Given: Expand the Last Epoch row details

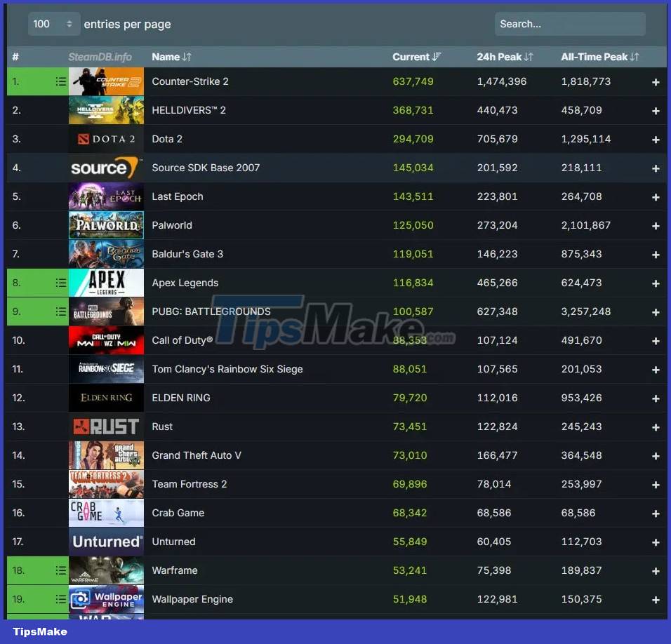Looking at the screenshot, I should (x=655, y=196).
